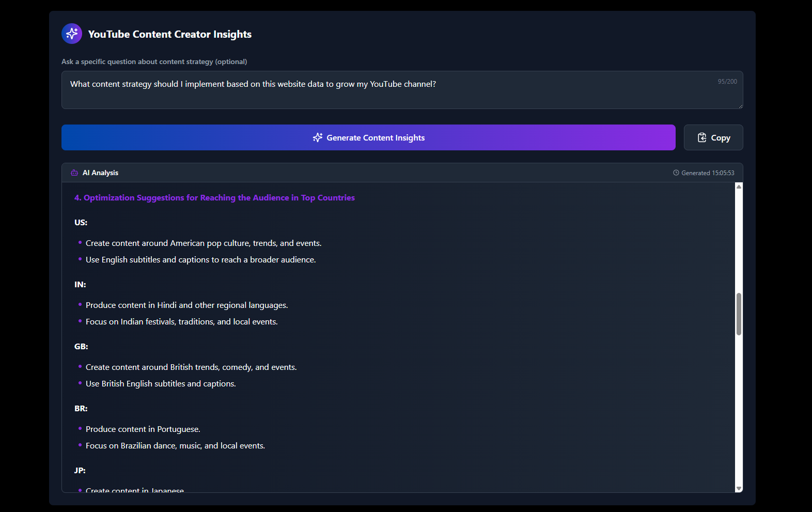The width and height of the screenshot is (812, 512).
Task: Click the Generated 15:05:53 timestamp
Action: (x=708, y=173)
